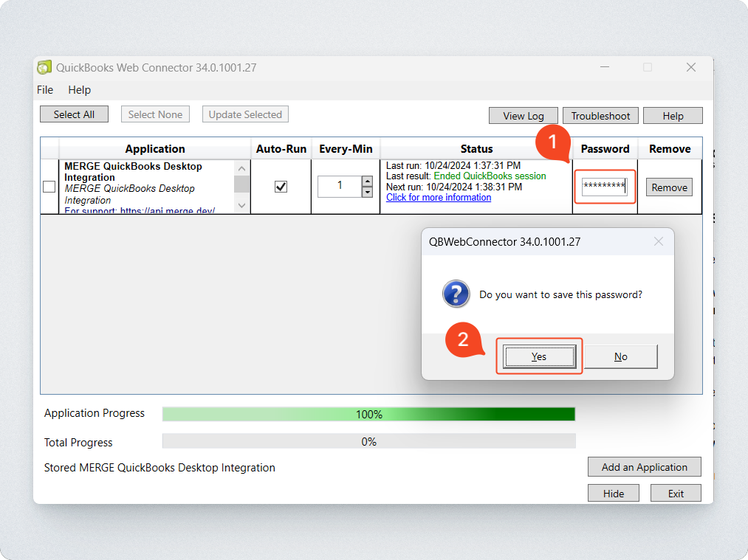Open the Click for more information link
The width and height of the screenshot is (748, 560).
point(439,197)
